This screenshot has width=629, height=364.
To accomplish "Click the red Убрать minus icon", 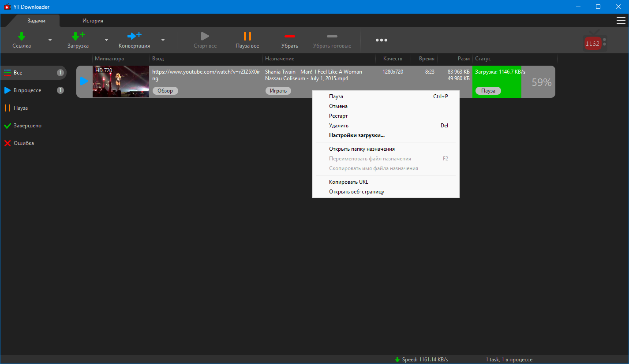I will [x=290, y=36].
